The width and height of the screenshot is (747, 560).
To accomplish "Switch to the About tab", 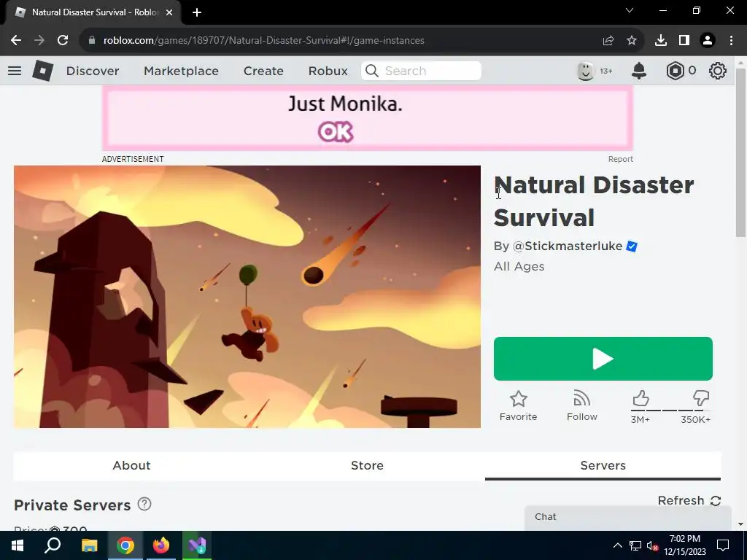I will (131, 465).
